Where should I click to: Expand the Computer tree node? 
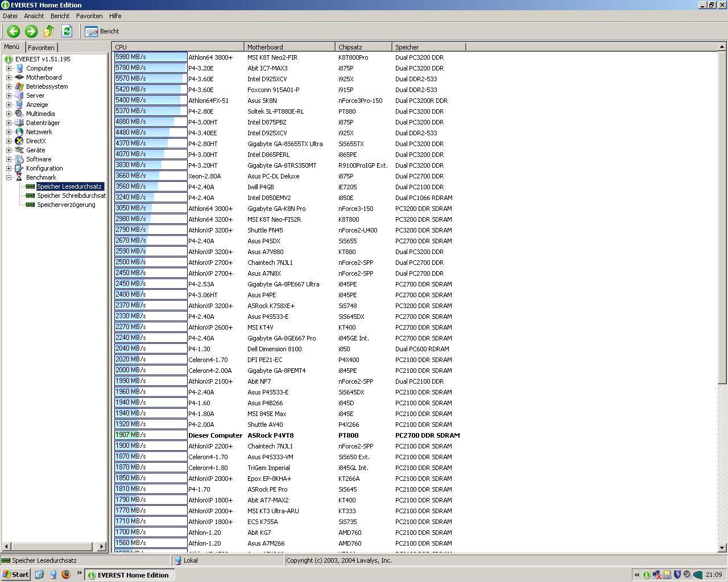click(9, 68)
